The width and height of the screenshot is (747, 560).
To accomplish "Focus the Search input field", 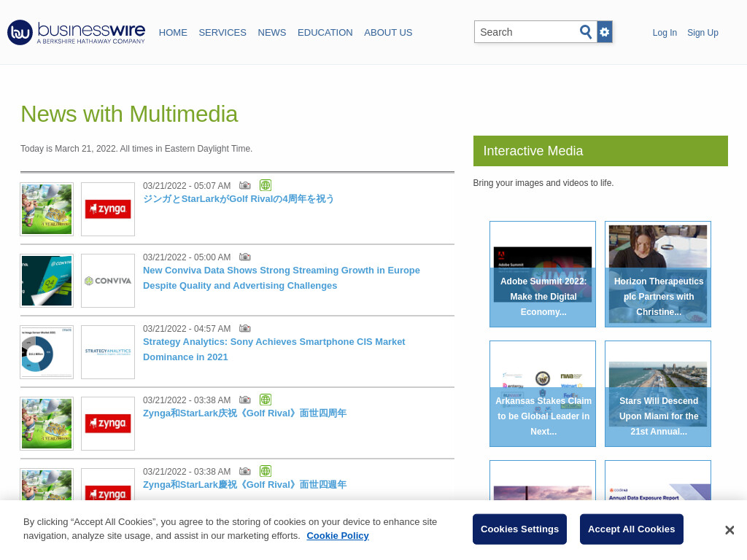I will coord(527,32).
